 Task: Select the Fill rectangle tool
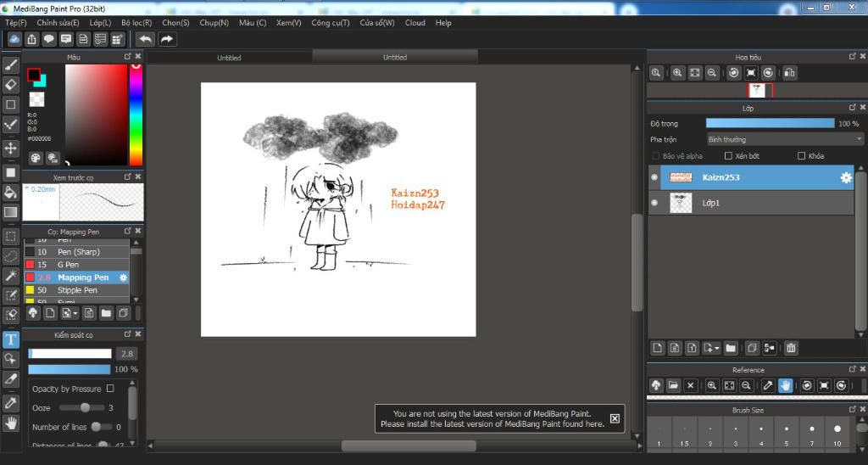(x=10, y=172)
